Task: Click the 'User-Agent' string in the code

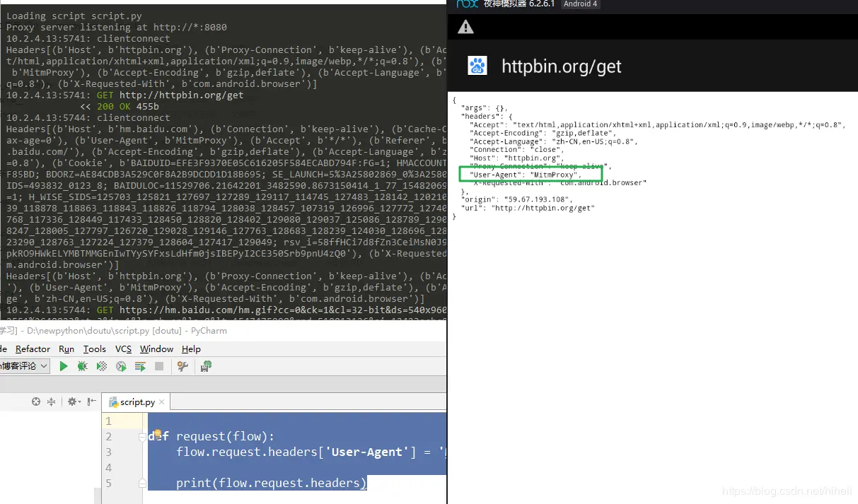Action: 368,452
